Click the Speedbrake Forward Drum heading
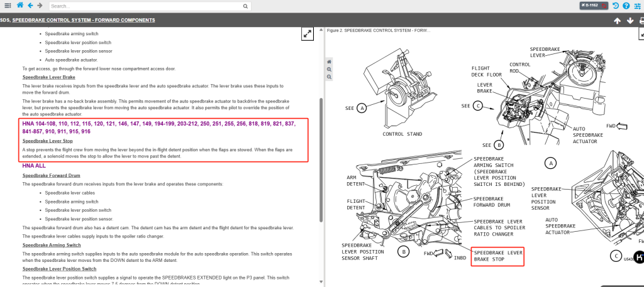The width and height of the screenshot is (644, 287). (x=52, y=175)
